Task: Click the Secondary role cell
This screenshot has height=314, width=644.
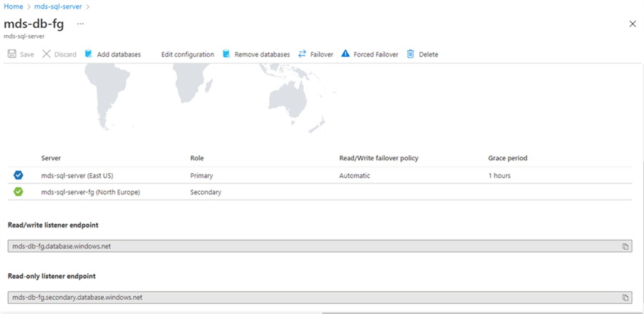Action: click(x=206, y=192)
